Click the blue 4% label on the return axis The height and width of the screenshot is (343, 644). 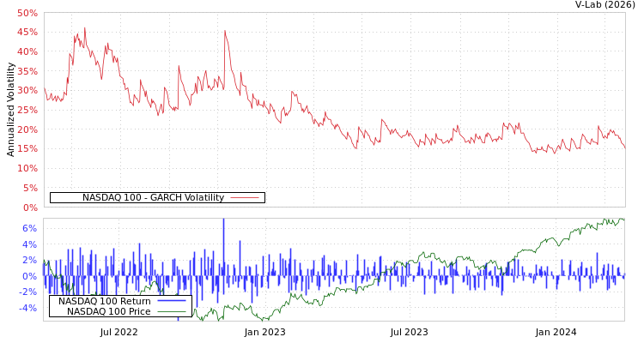pyautogui.click(x=30, y=244)
